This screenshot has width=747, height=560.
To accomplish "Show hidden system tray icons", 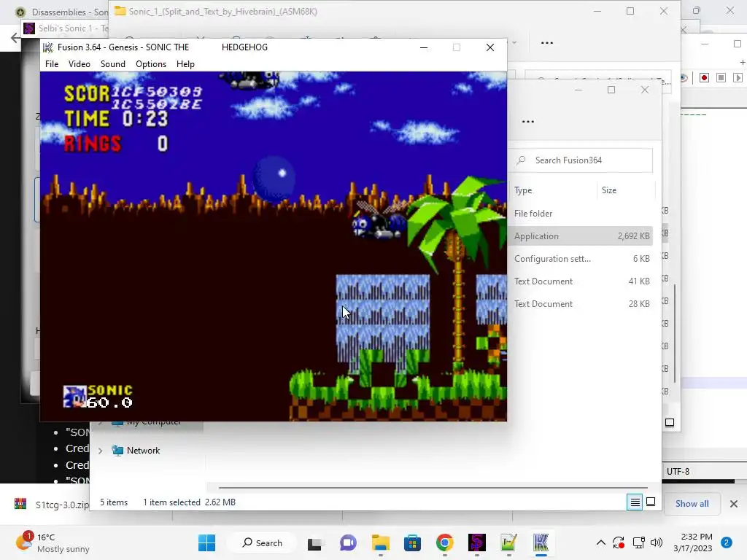I will 601,542.
